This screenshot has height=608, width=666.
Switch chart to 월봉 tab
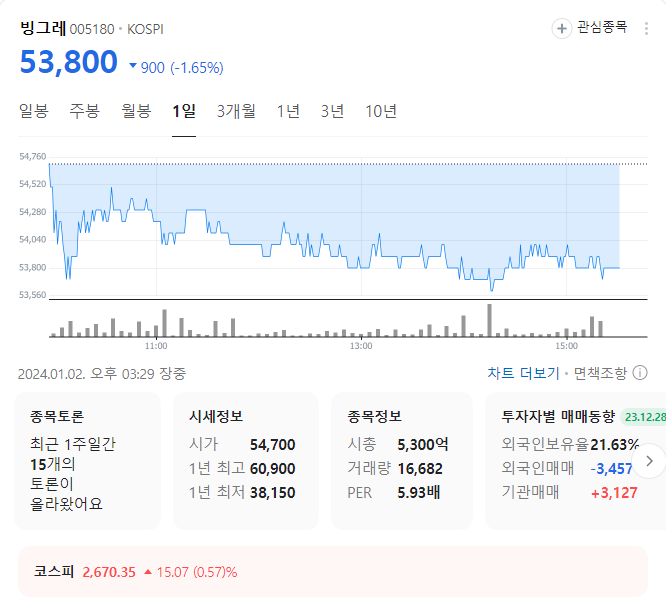[136, 111]
